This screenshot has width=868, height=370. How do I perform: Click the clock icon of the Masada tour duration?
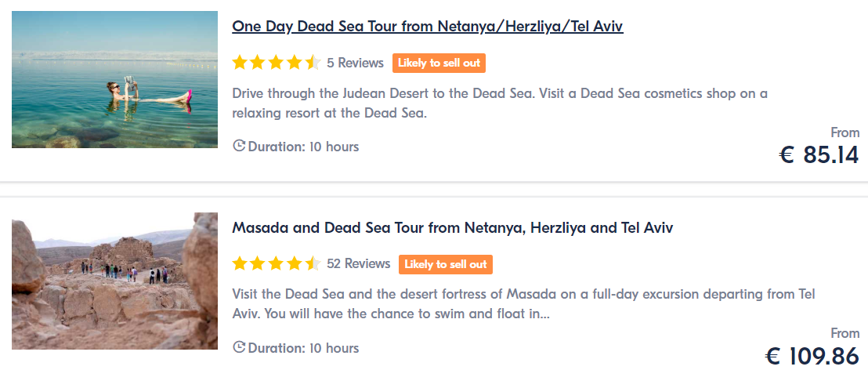point(239,348)
